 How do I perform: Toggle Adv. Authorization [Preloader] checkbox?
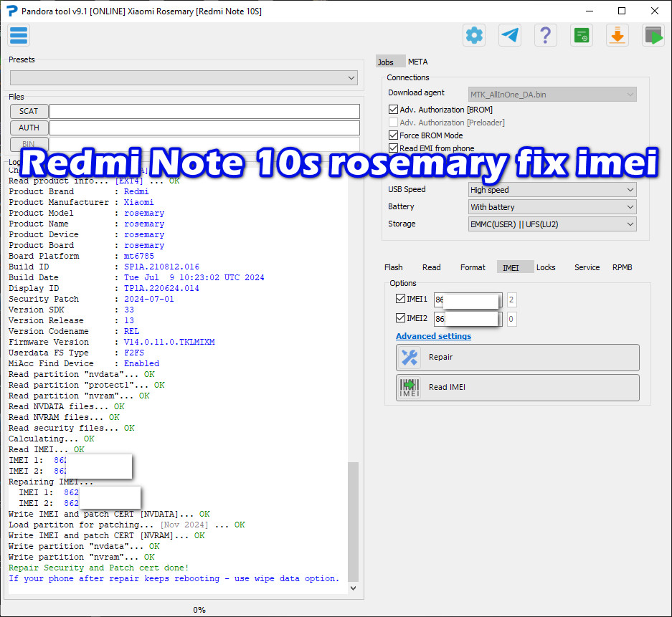point(393,123)
